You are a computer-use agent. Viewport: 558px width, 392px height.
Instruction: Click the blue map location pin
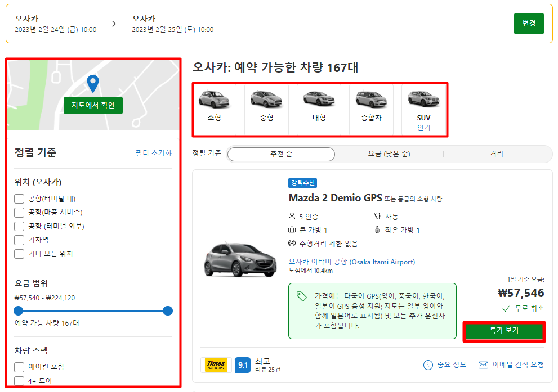pyautogui.click(x=93, y=83)
